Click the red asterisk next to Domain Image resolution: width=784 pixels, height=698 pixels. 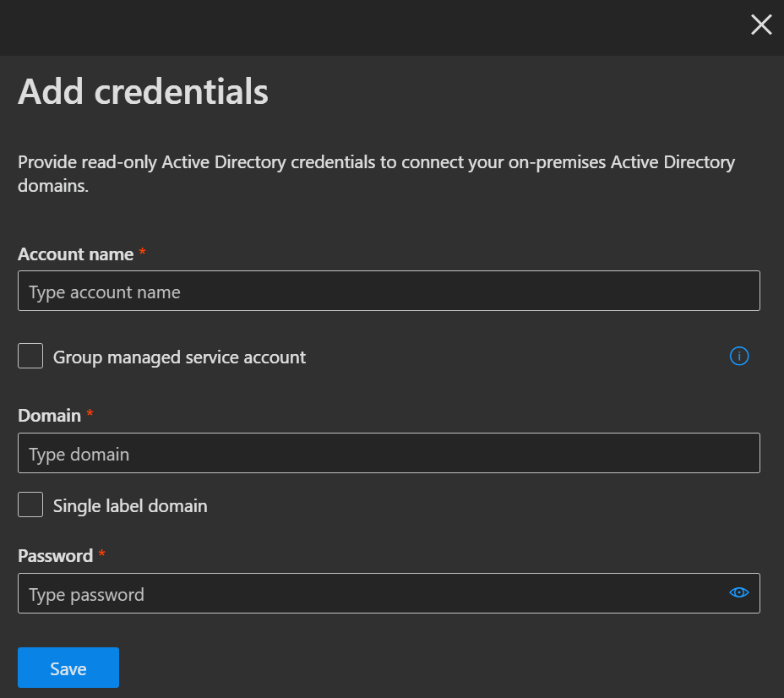90,415
